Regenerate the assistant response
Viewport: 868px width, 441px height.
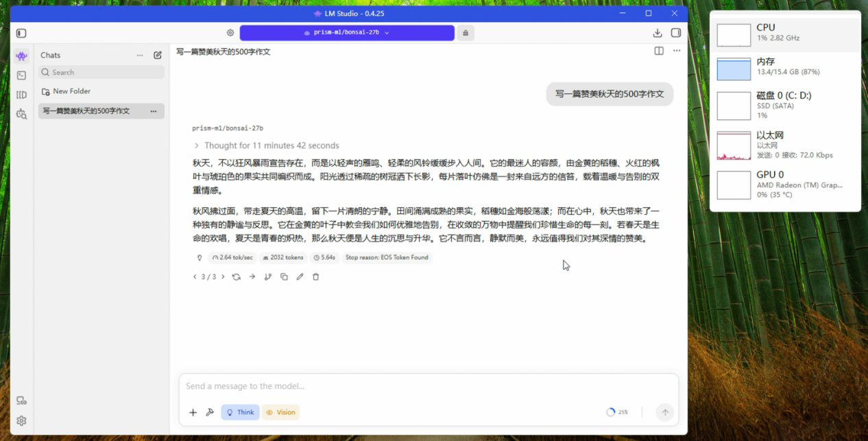pyautogui.click(x=237, y=277)
